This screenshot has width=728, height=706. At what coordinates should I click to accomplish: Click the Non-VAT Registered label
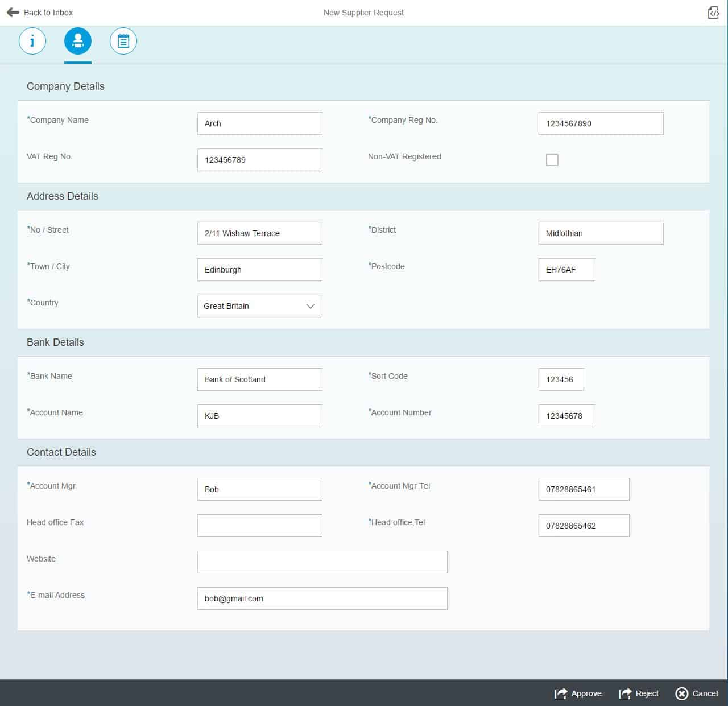[404, 156]
